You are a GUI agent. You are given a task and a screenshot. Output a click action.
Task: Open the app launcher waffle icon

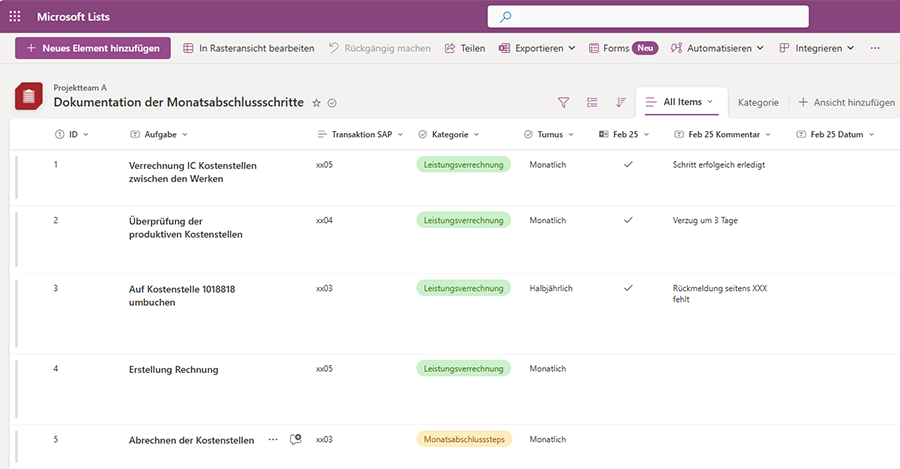15,17
